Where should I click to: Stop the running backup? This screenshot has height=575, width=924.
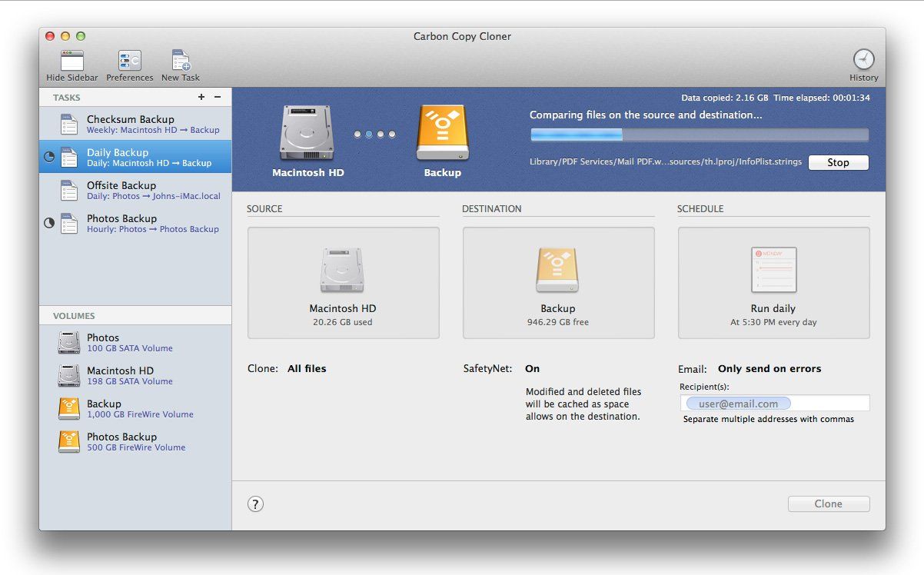(x=838, y=162)
